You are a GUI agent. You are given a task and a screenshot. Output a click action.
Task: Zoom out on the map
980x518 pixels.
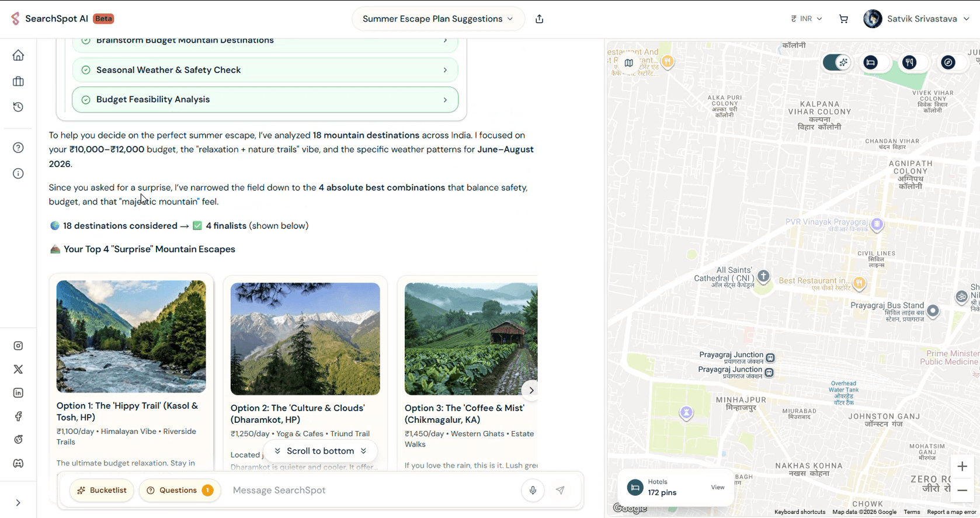[x=962, y=491]
